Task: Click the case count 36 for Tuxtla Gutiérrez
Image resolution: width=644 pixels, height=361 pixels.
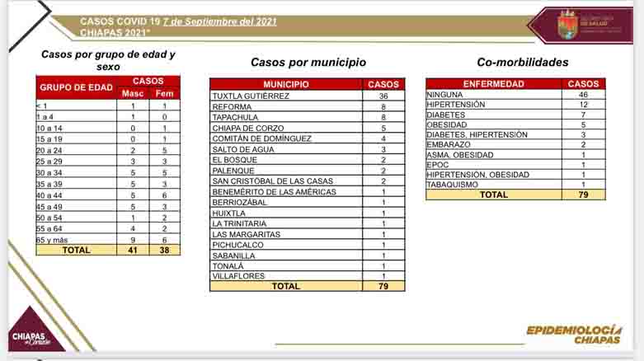Action: [383, 96]
